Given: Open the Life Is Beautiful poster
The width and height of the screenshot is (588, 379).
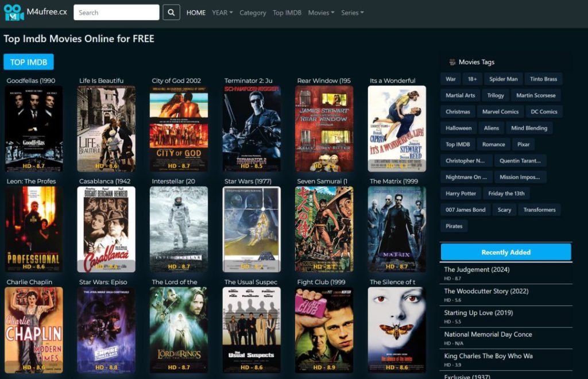Looking at the screenshot, I should point(106,129).
